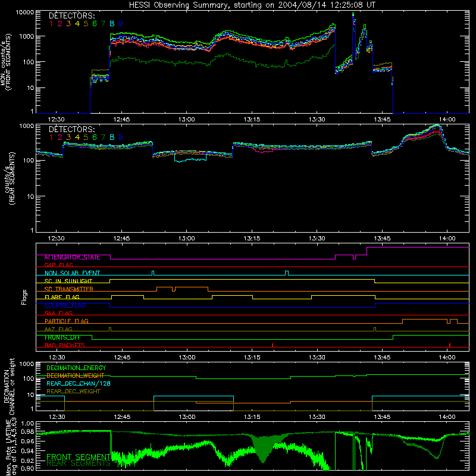Image resolution: width=476 pixels, height=476 pixels.
Task: Click the ECLIPSE_FLAG label
Action: 65,305
